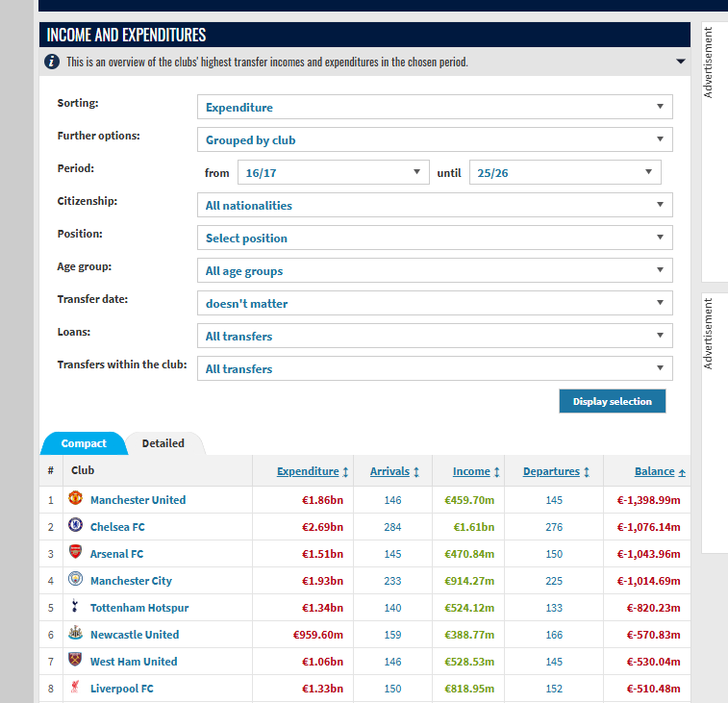
Task: Click the Liverpool FC club crest
Action: pos(75,687)
